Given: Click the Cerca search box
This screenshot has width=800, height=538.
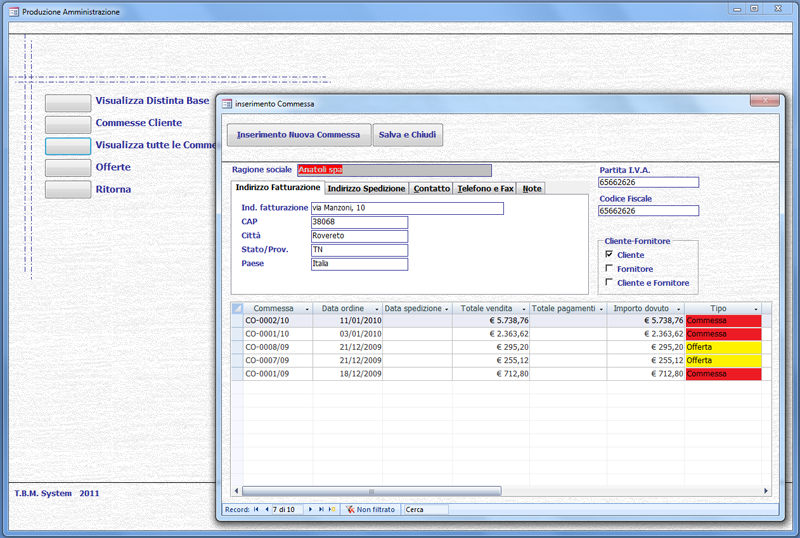Looking at the screenshot, I should click(x=426, y=509).
